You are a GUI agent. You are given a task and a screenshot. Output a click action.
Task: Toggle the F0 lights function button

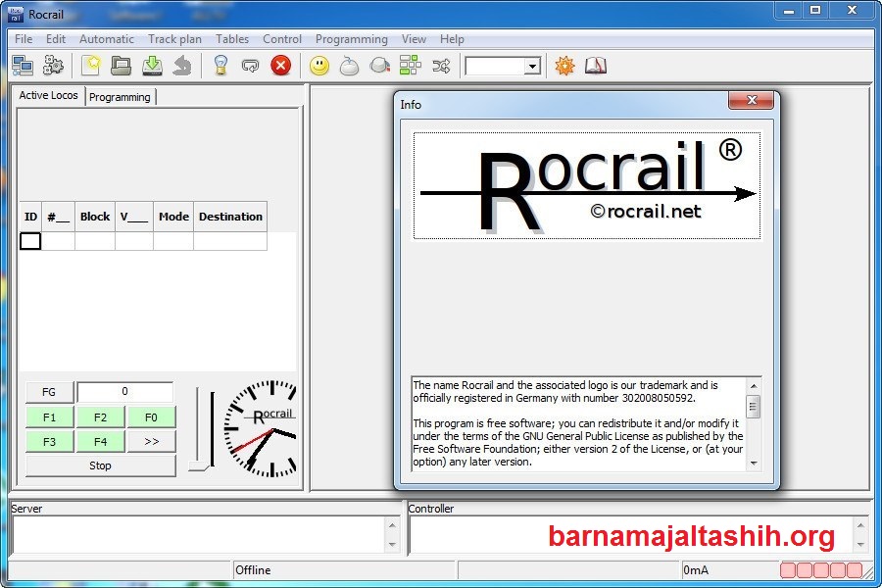[151, 417]
